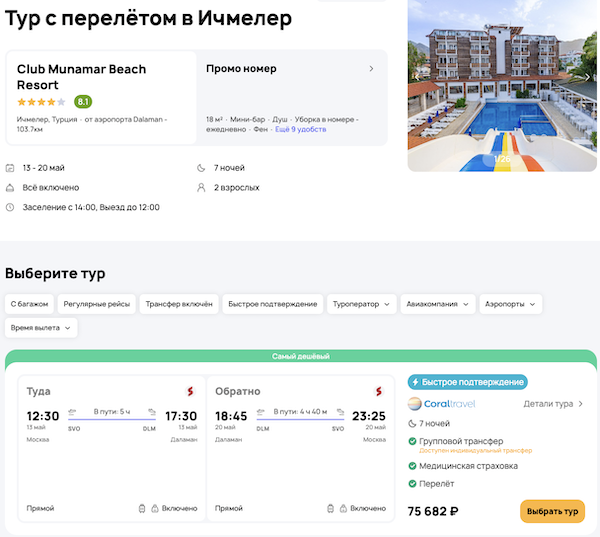600x537 pixels.
Task: Open Детали тура details
Action: click(553, 404)
